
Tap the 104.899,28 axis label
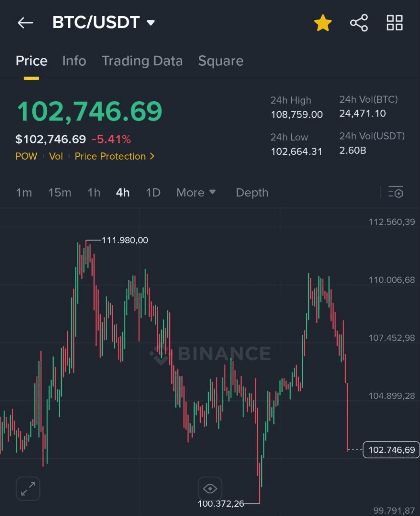(392, 396)
